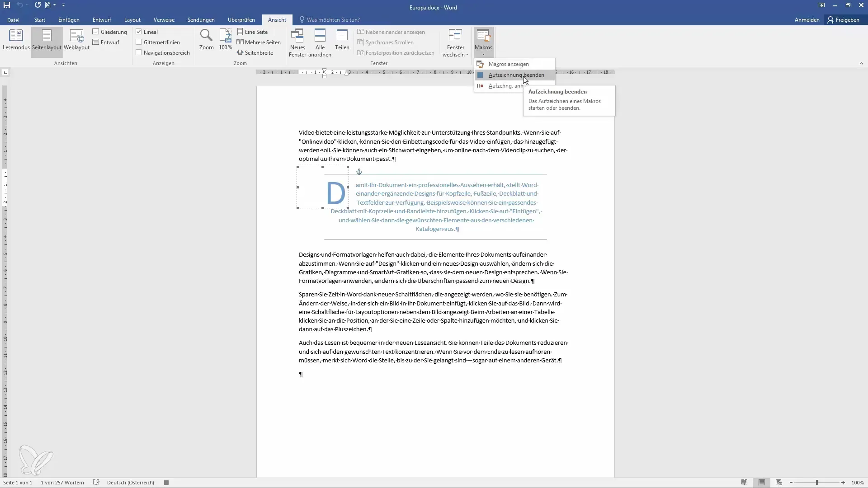The width and height of the screenshot is (868, 488).
Task: Click the ruler tab selector icon
Action: [5, 72]
